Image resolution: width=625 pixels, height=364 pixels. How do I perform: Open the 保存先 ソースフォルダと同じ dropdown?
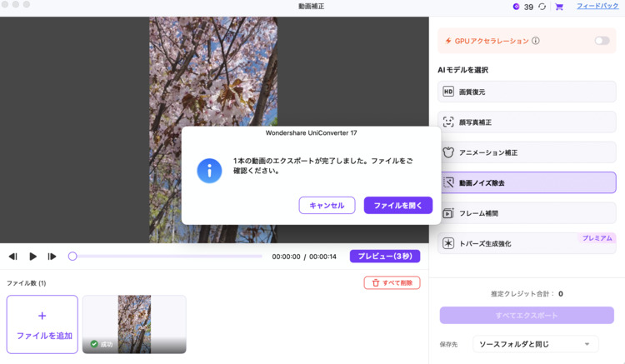click(x=535, y=344)
